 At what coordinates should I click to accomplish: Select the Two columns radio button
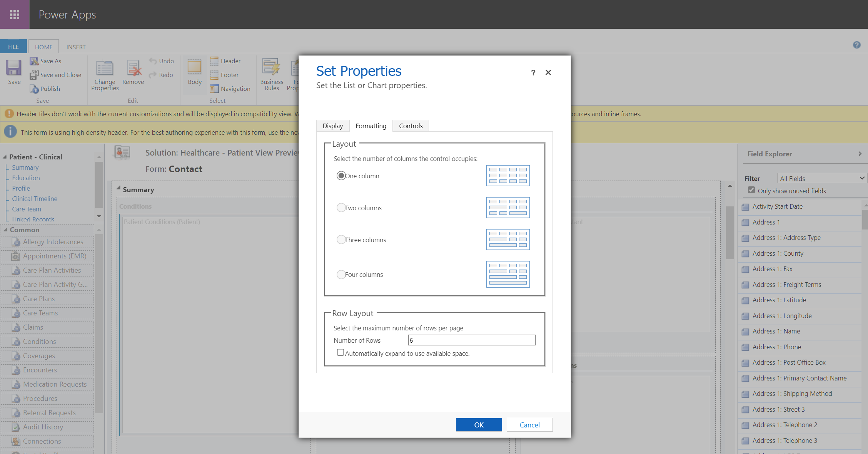click(341, 208)
